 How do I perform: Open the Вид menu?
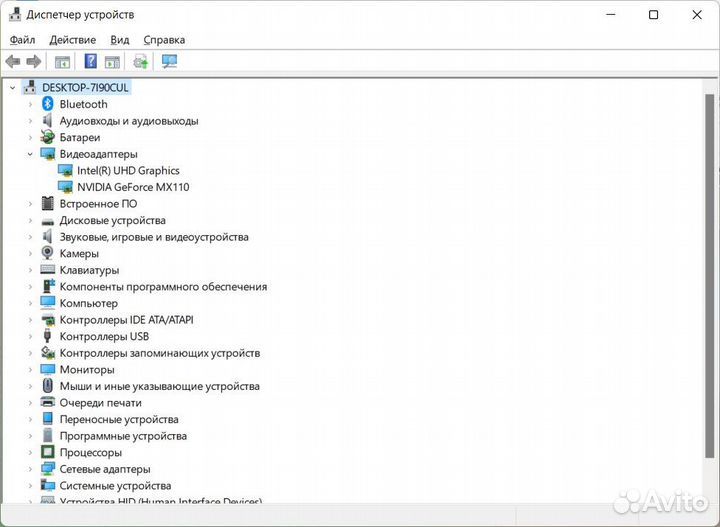coord(119,40)
